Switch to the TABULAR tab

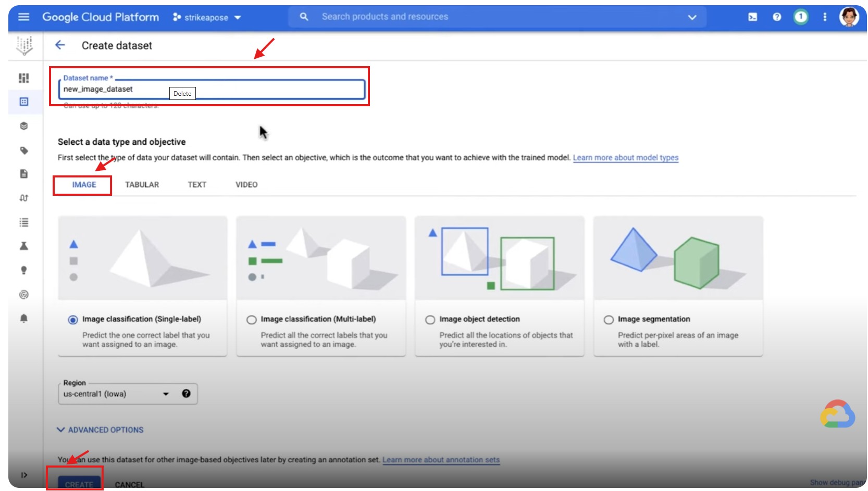142,185
